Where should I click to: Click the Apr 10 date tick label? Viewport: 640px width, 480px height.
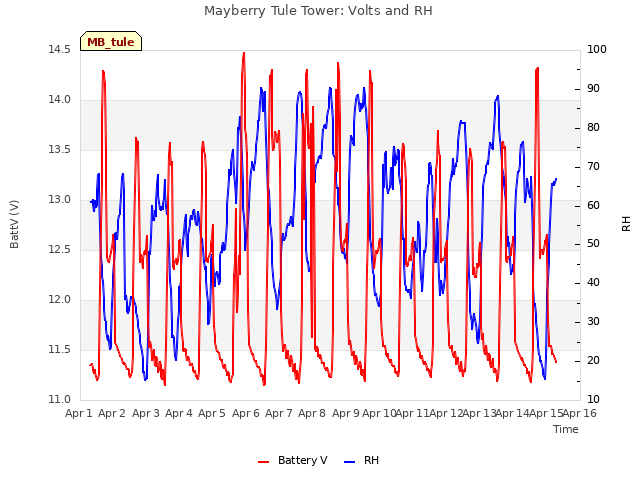click(380, 413)
